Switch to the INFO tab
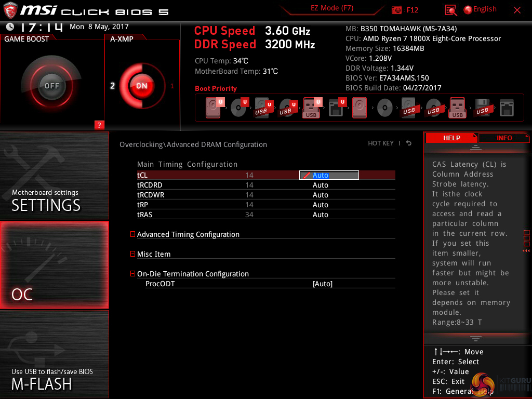The height and width of the screenshot is (399, 532). point(504,138)
